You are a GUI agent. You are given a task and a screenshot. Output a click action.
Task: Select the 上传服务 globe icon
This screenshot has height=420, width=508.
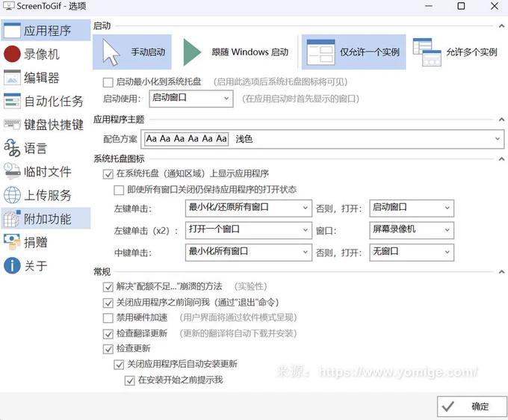12,195
